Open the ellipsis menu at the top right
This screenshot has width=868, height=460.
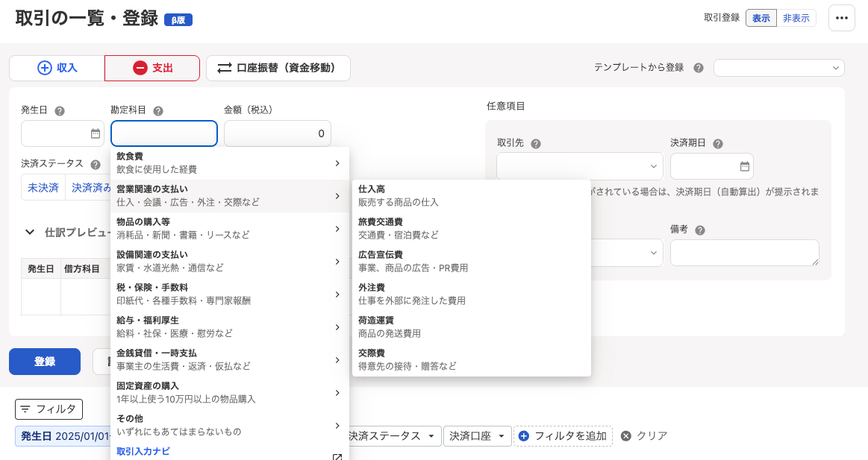pyautogui.click(x=842, y=17)
